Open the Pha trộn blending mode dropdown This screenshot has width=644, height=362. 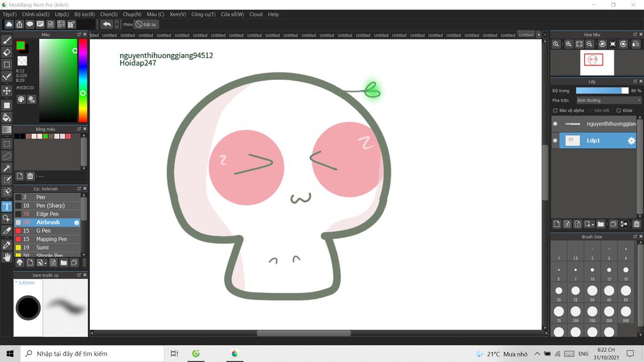(x=608, y=100)
